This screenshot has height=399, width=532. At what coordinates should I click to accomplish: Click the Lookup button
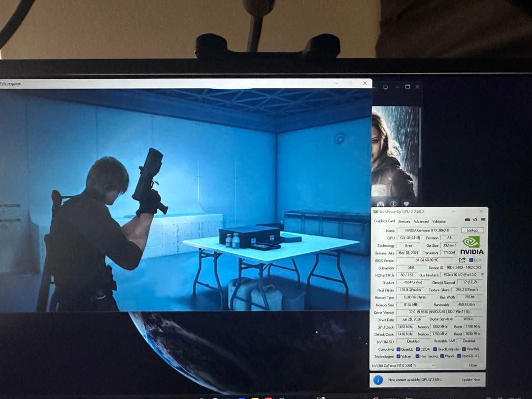[472, 230]
